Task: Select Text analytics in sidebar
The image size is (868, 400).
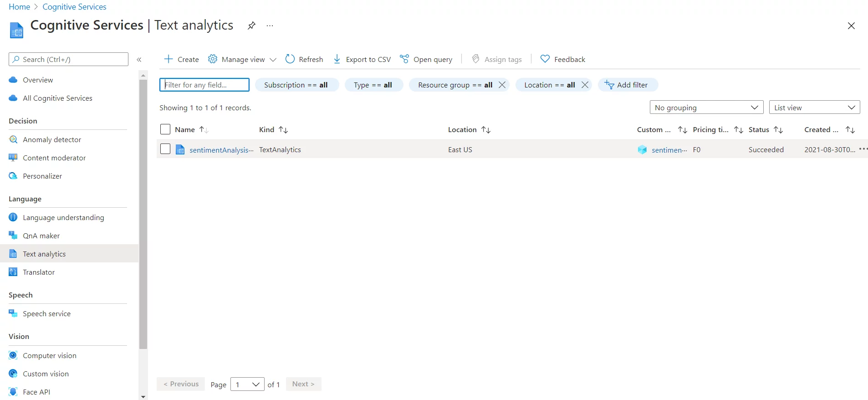Action: coord(69,254)
